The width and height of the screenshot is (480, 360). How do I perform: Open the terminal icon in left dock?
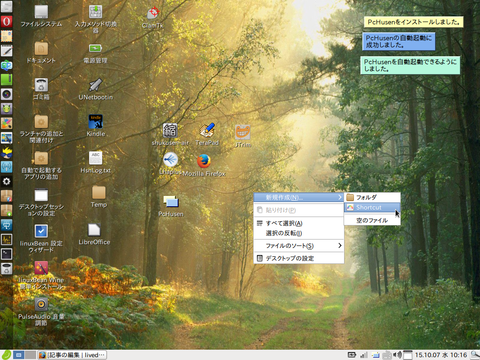(7, 254)
